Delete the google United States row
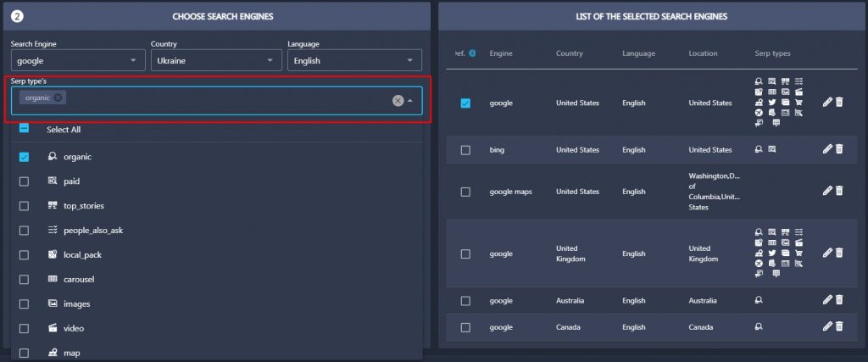 point(839,103)
